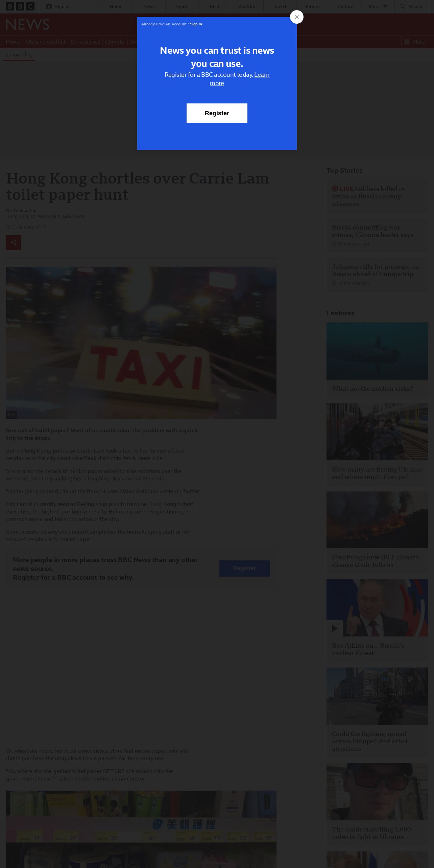Open LIVE Soldiers killed in strike story
This screenshot has height=868, width=434.
point(368,196)
